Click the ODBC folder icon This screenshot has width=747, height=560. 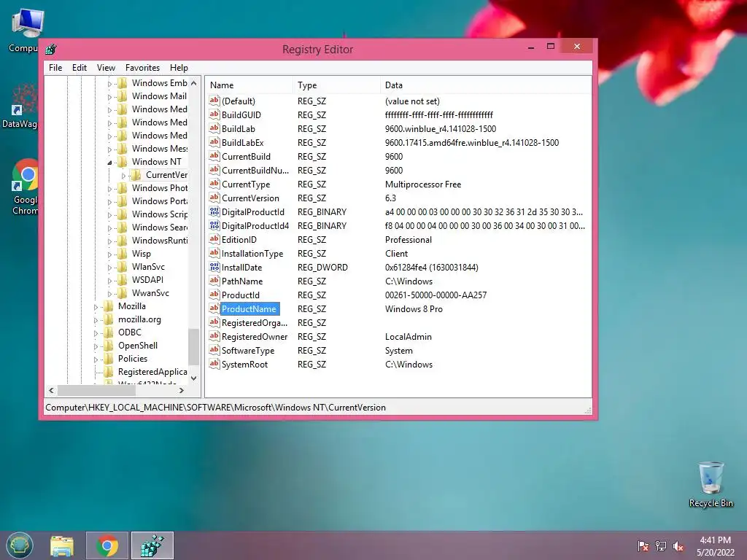tap(109, 332)
